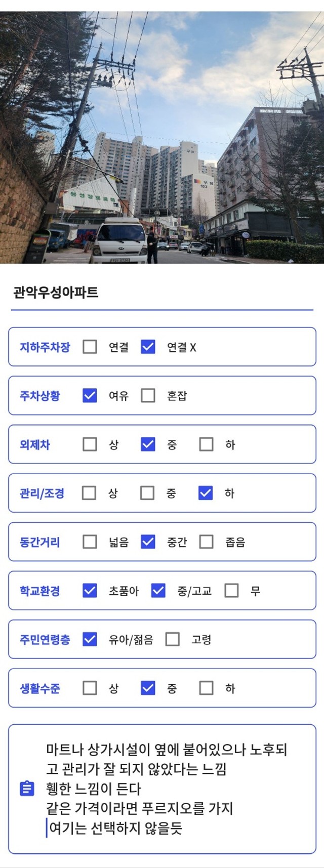Check 고령 for 주민연령층
This screenshot has height=868, width=324.
pos(173,639)
